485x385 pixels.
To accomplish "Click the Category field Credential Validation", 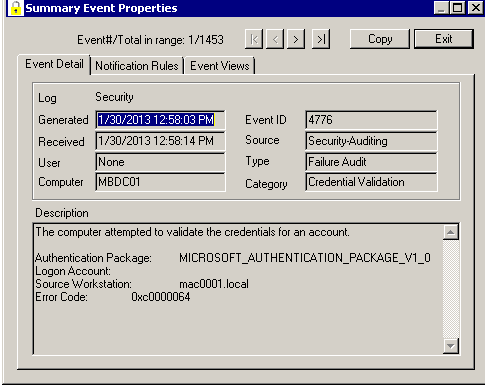I will click(371, 182).
